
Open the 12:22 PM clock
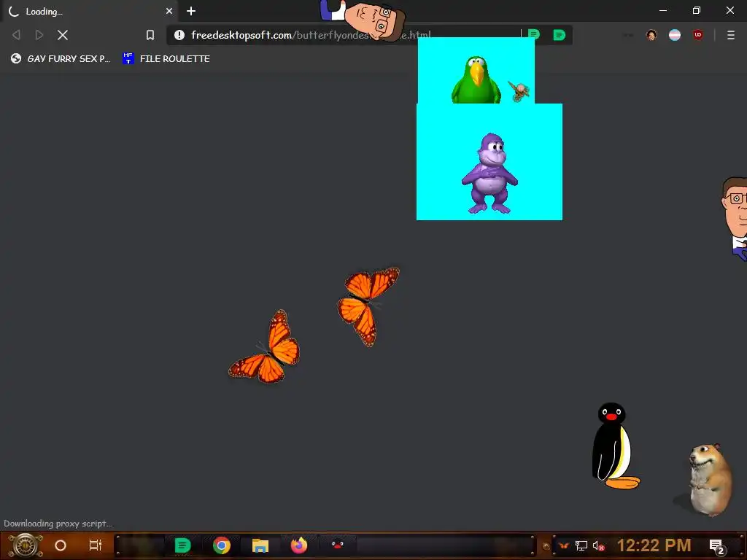pyautogui.click(x=654, y=545)
